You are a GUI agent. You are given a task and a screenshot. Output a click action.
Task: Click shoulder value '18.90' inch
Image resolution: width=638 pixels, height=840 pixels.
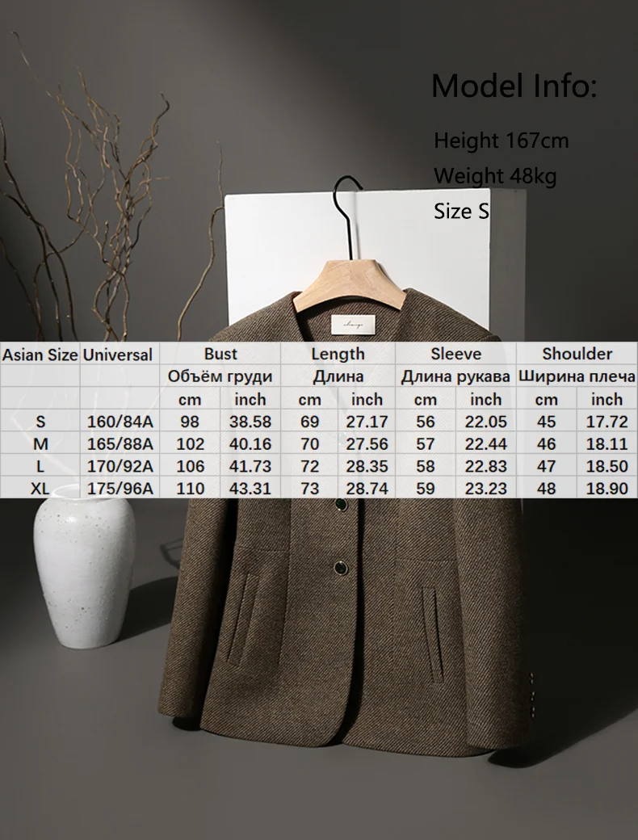click(607, 489)
